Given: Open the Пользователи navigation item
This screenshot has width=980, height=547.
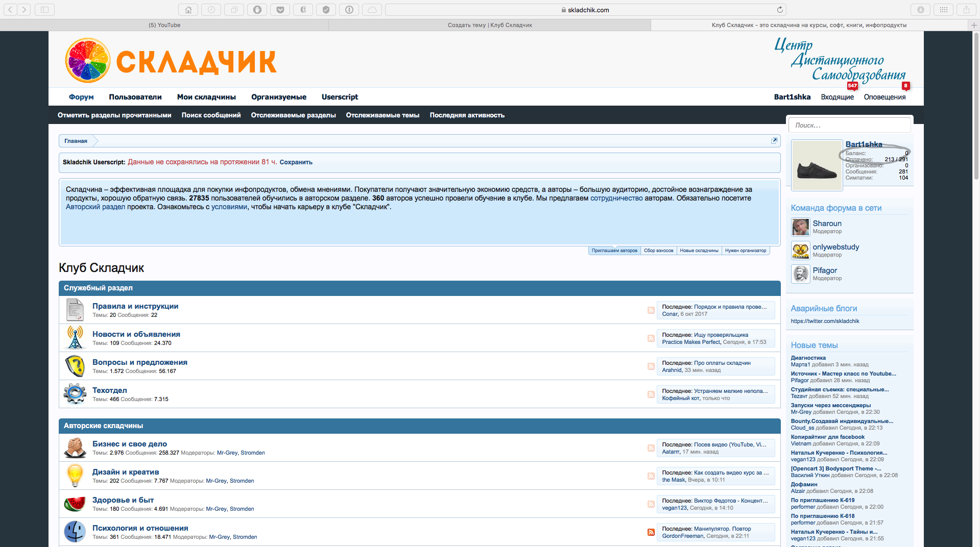Looking at the screenshot, I should [x=135, y=97].
